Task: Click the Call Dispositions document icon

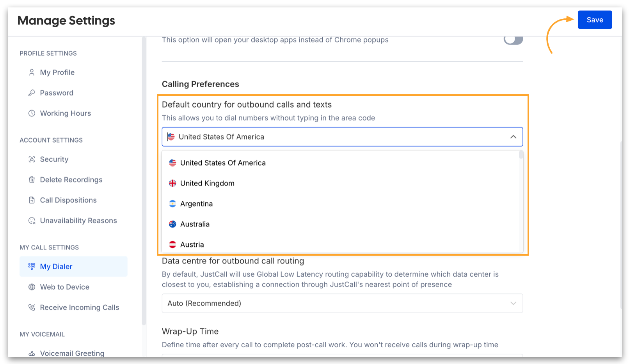Action: [32, 200]
